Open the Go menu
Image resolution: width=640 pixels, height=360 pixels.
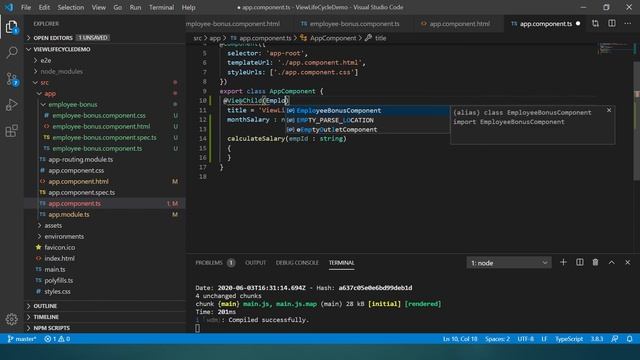[118, 7]
